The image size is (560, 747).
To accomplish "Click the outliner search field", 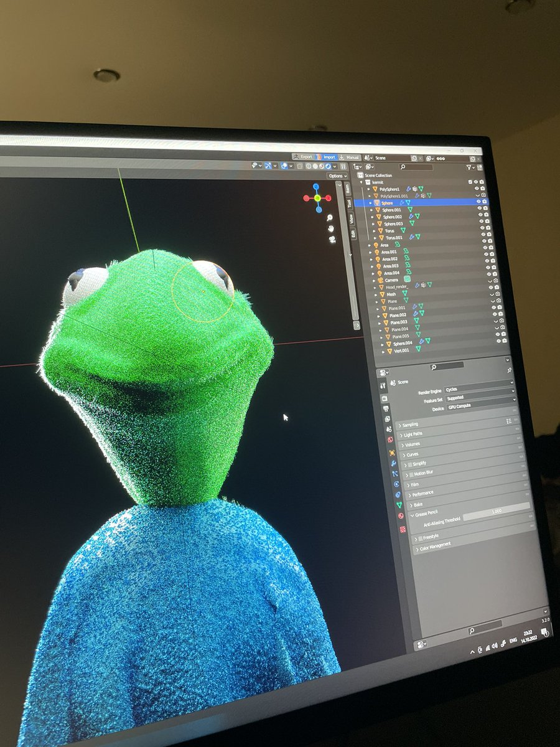I will click(x=416, y=167).
